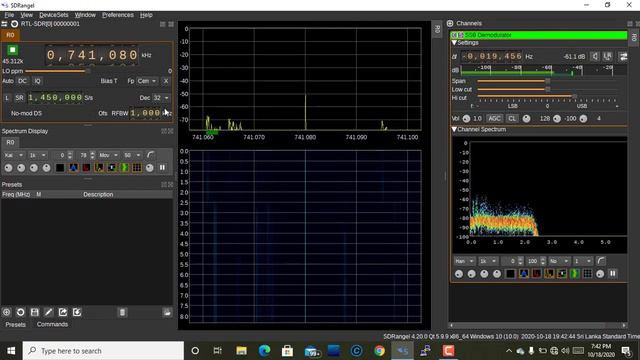The height and width of the screenshot is (360, 640).
Task: Toggle DC block correction
Action: (x=22, y=81)
